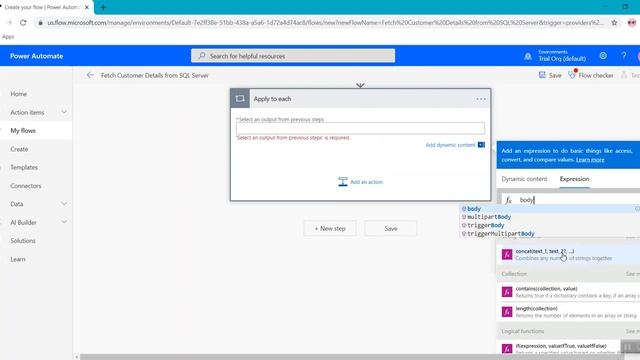Click the fx expression input field

click(x=571, y=200)
